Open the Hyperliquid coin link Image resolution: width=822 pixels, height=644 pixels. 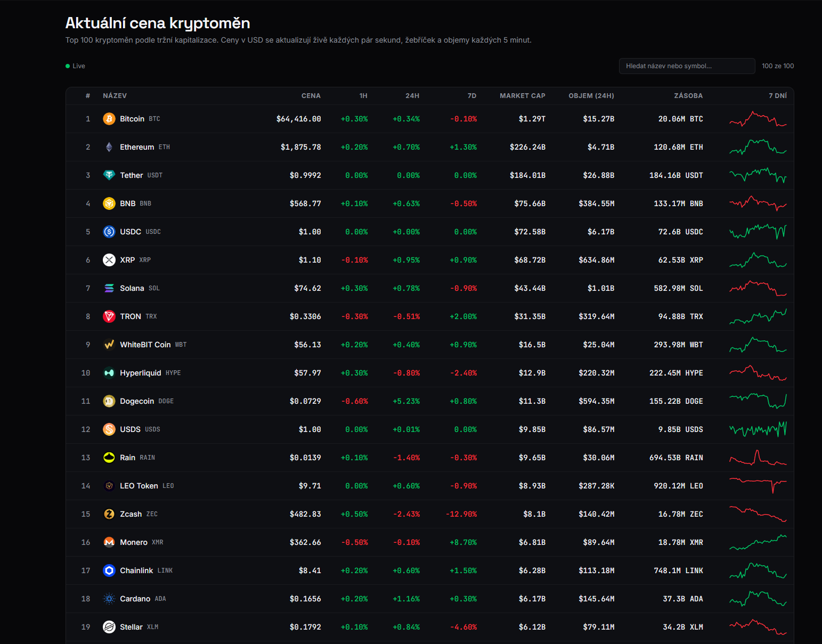141,373
